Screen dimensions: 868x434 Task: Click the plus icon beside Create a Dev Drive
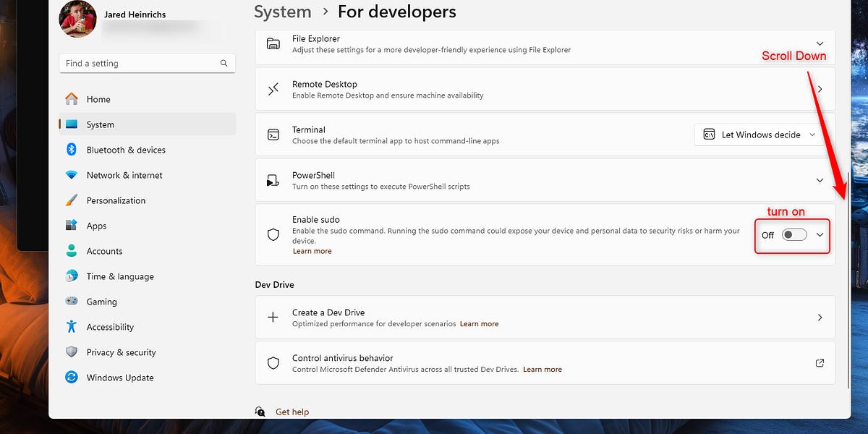click(x=273, y=318)
